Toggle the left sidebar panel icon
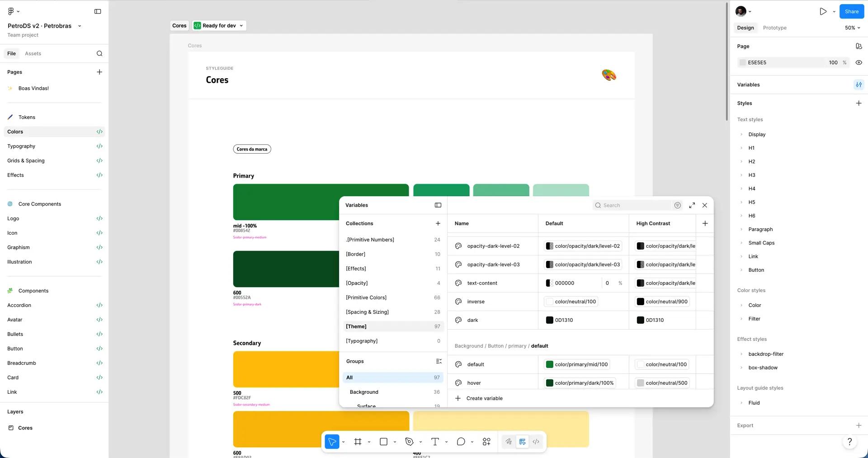Screen dimensions: 868x458 (98, 11)
